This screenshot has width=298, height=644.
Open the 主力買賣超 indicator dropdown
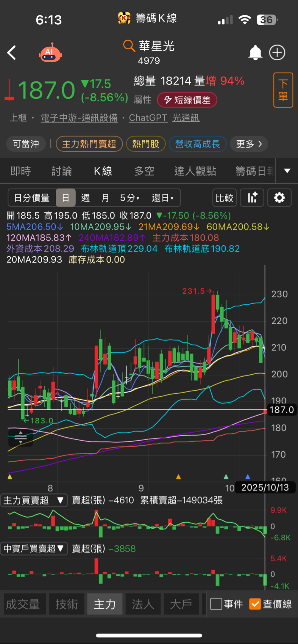(x=34, y=500)
